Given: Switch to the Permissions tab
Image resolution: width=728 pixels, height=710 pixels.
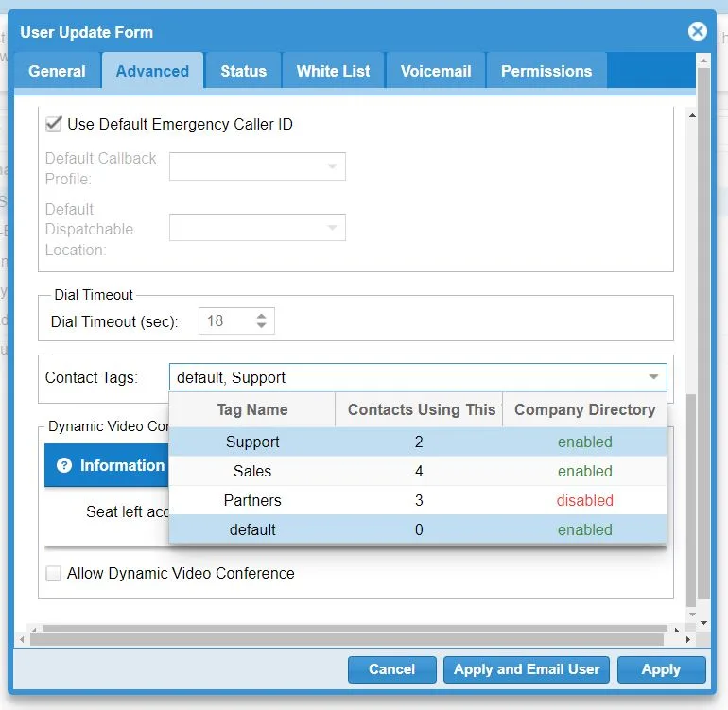Looking at the screenshot, I should [x=546, y=71].
